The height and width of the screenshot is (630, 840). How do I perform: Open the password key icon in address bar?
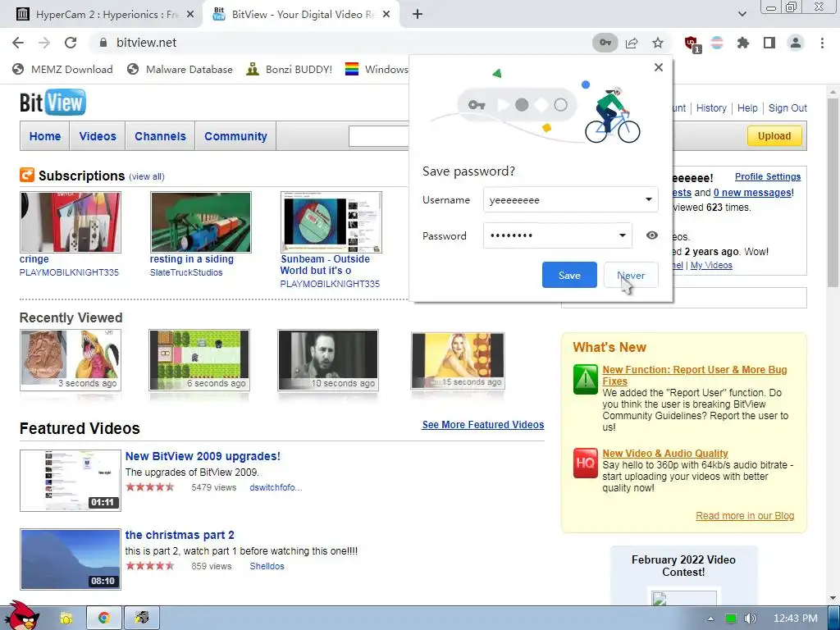coord(605,43)
